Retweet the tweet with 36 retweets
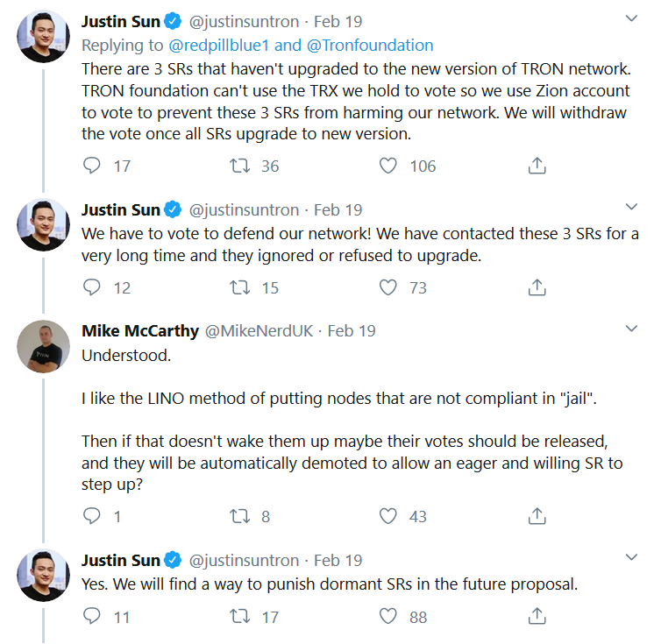654x644 pixels. (x=240, y=166)
